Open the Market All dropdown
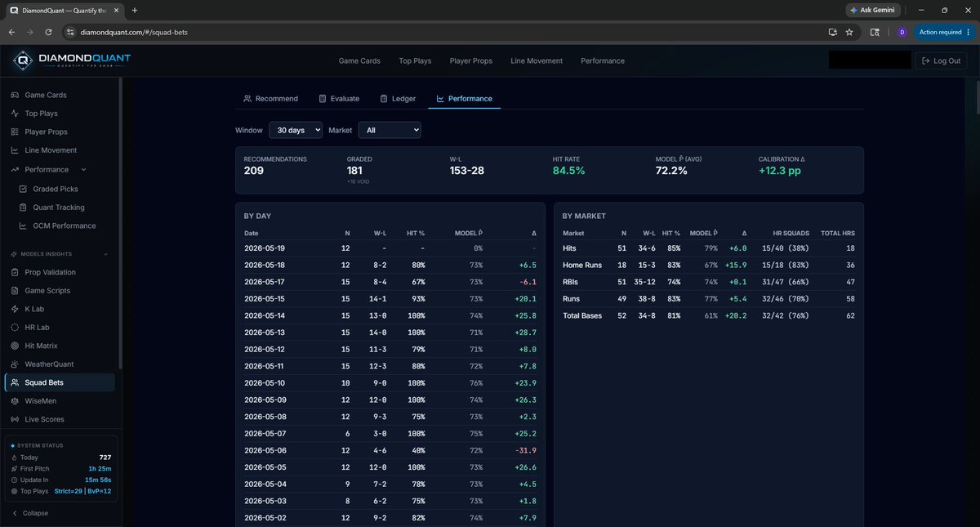Image resolution: width=980 pixels, height=527 pixels. click(x=390, y=130)
